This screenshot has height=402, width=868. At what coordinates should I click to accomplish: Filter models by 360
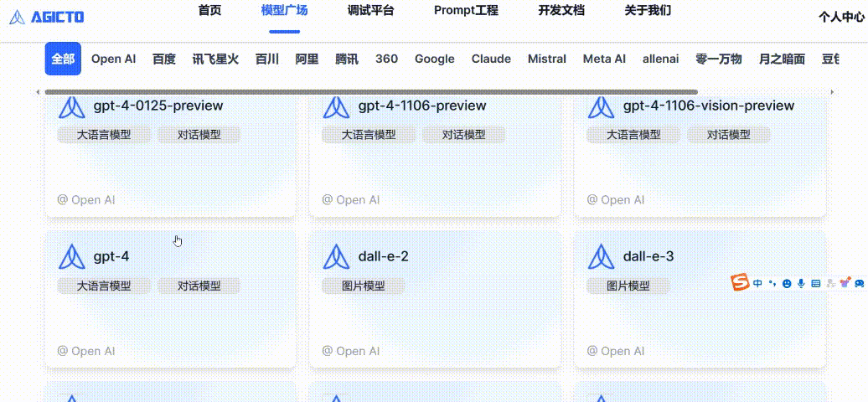click(386, 59)
